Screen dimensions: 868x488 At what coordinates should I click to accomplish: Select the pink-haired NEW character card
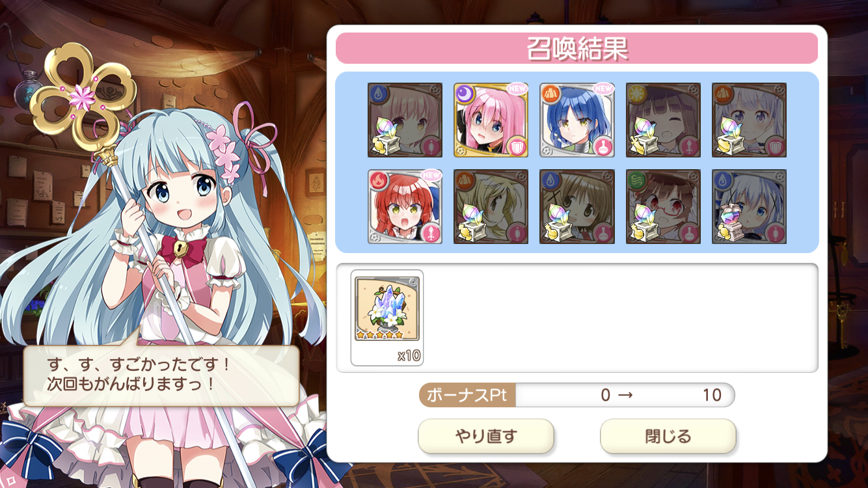click(491, 120)
